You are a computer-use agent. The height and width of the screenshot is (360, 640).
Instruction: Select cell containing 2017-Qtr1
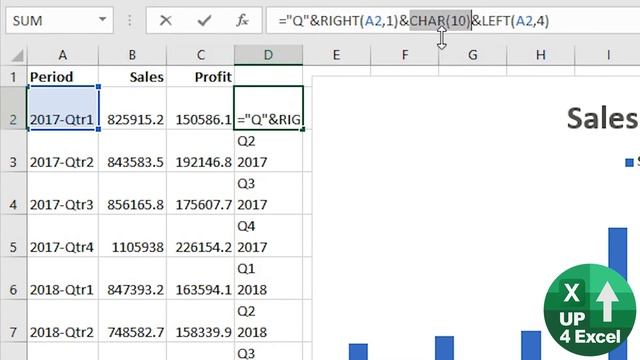pos(63,108)
